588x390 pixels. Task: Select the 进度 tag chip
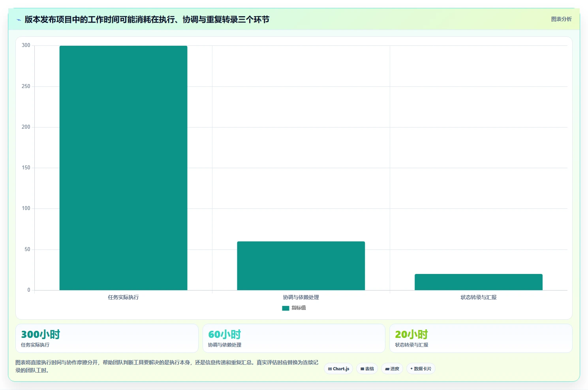(x=392, y=369)
